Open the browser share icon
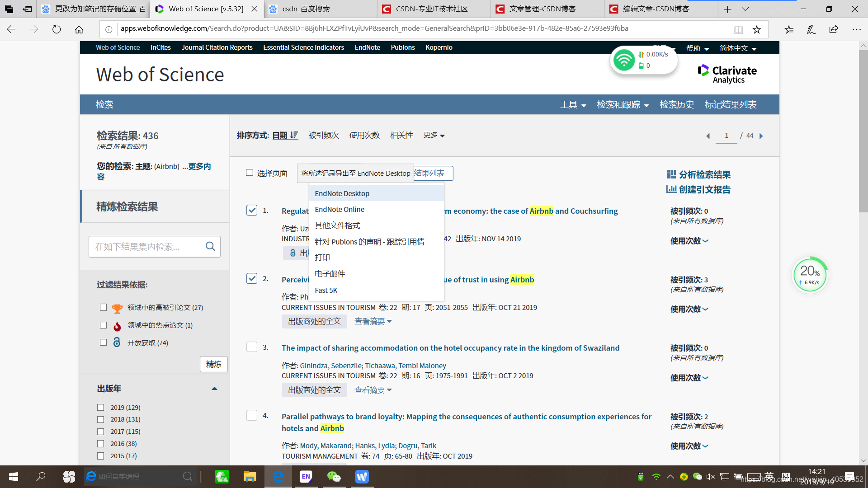This screenshot has height=488, width=868. coord(834,29)
